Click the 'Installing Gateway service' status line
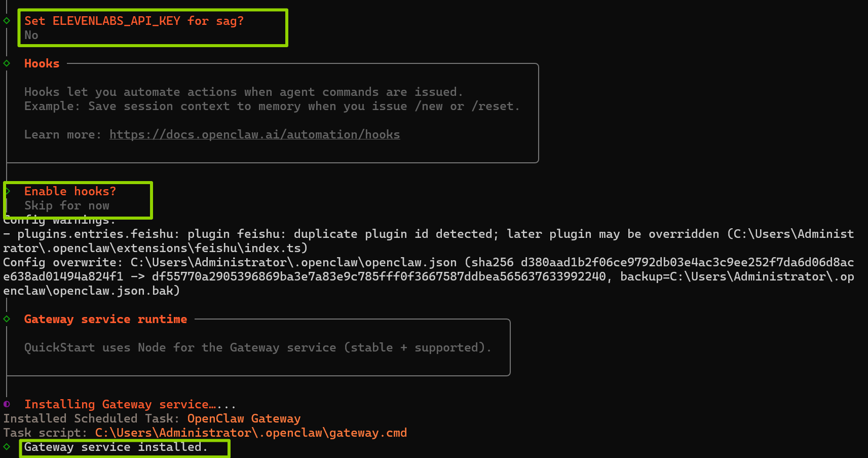Image resolution: width=868 pixels, height=458 pixels. click(130, 404)
